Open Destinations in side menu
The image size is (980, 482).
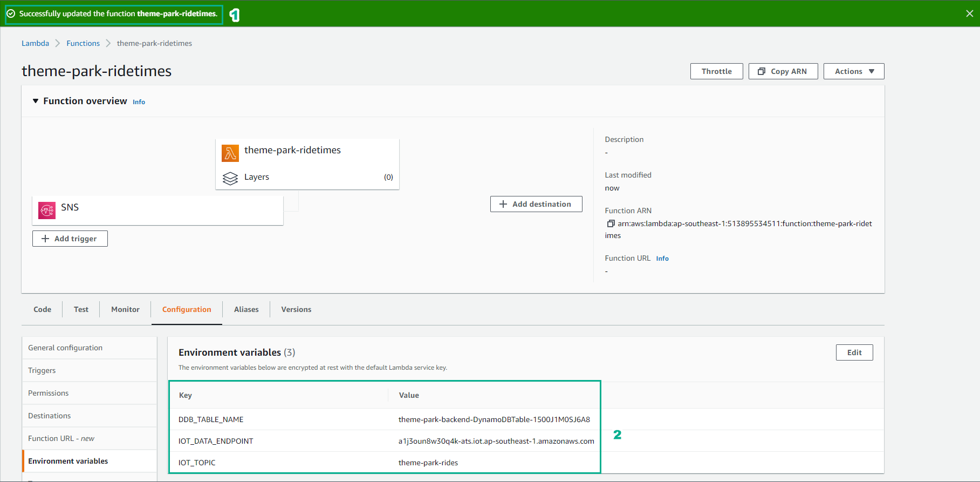pyautogui.click(x=90, y=416)
